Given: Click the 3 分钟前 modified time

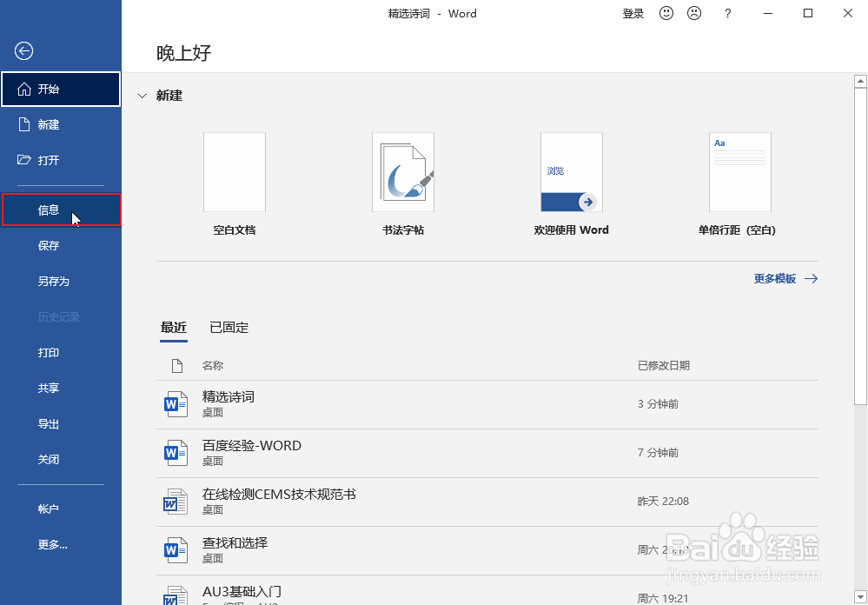Looking at the screenshot, I should tap(659, 404).
